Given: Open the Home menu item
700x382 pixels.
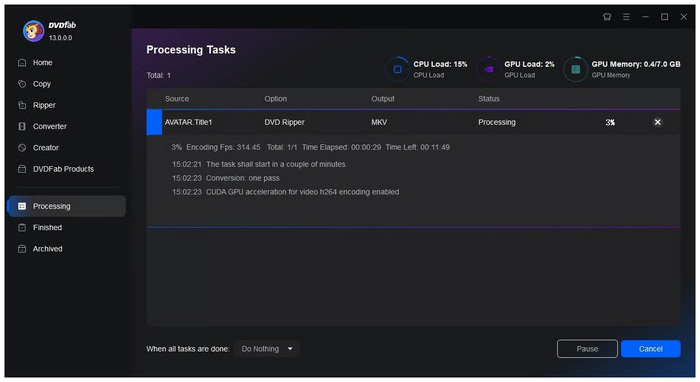Looking at the screenshot, I should (42, 62).
